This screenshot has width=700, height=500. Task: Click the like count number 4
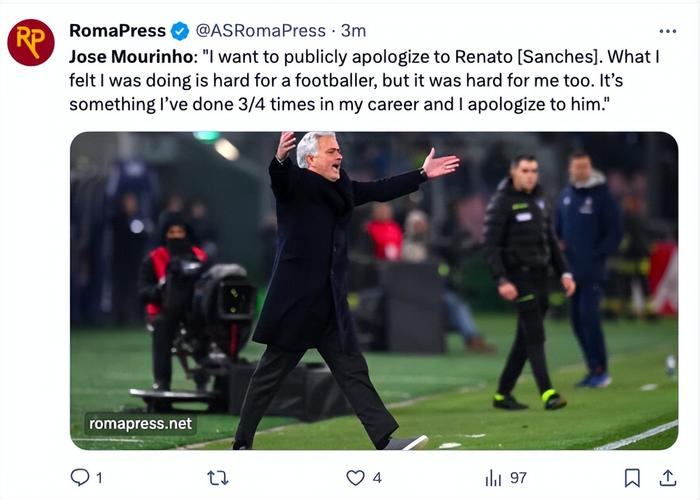[x=377, y=478]
